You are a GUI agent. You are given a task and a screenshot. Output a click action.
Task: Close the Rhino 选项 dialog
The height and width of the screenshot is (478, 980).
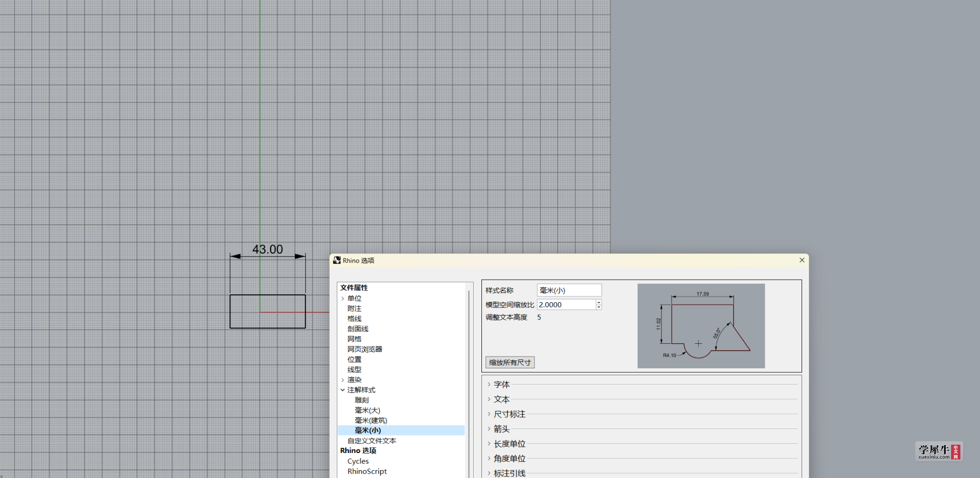(802, 260)
